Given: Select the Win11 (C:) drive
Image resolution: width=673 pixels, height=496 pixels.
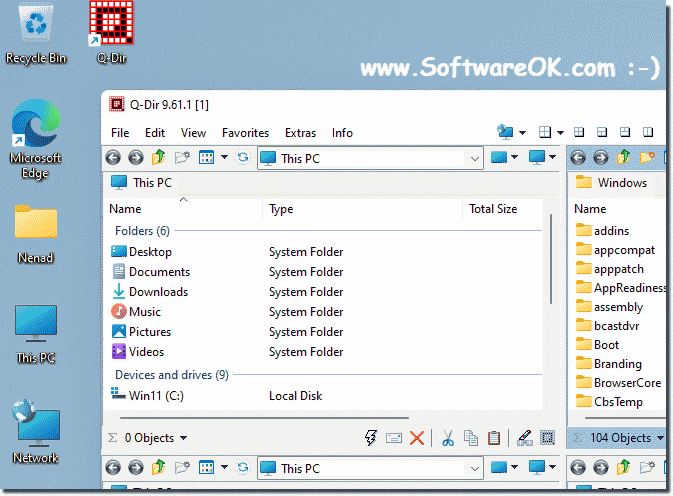Looking at the screenshot, I should pyautogui.click(x=147, y=395).
